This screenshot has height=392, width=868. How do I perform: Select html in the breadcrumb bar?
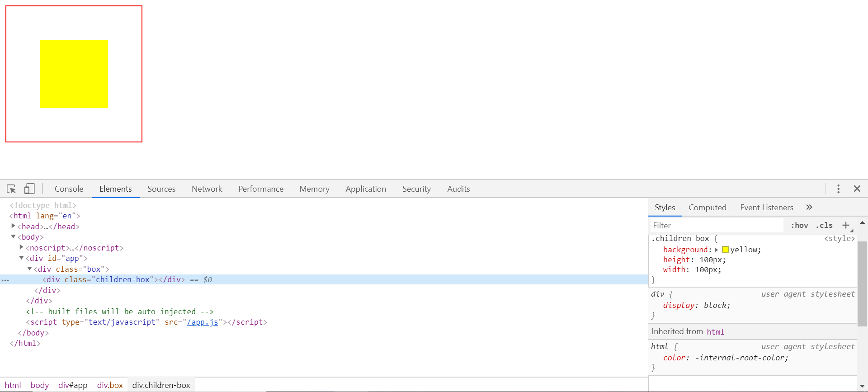coord(13,385)
